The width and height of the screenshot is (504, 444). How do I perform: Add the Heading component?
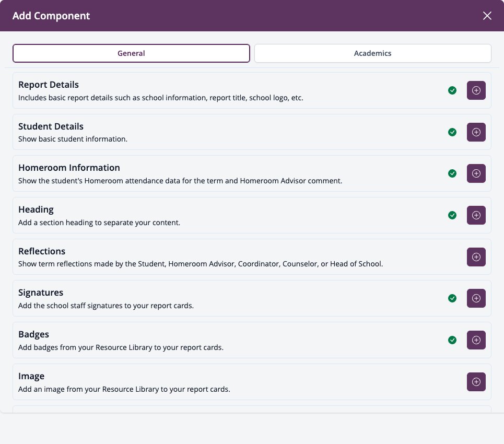476,215
